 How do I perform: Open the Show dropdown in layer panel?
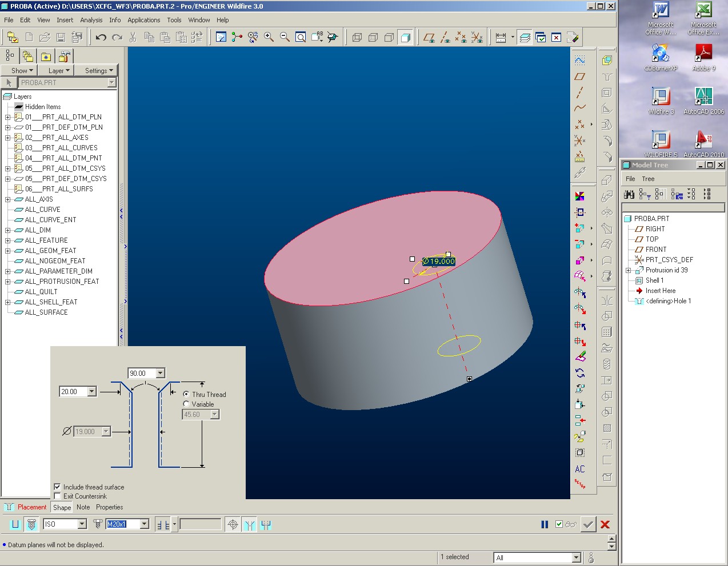[22, 71]
